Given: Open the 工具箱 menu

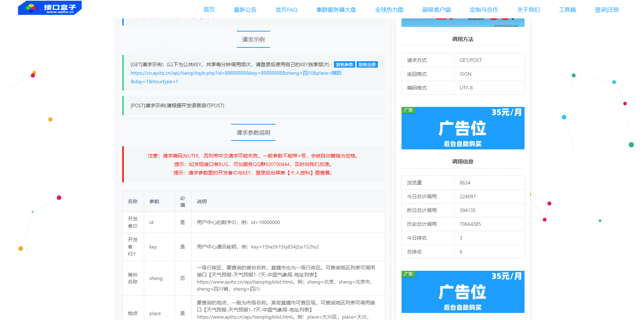Looking at the screenshot, I should (x=567, y=10).
